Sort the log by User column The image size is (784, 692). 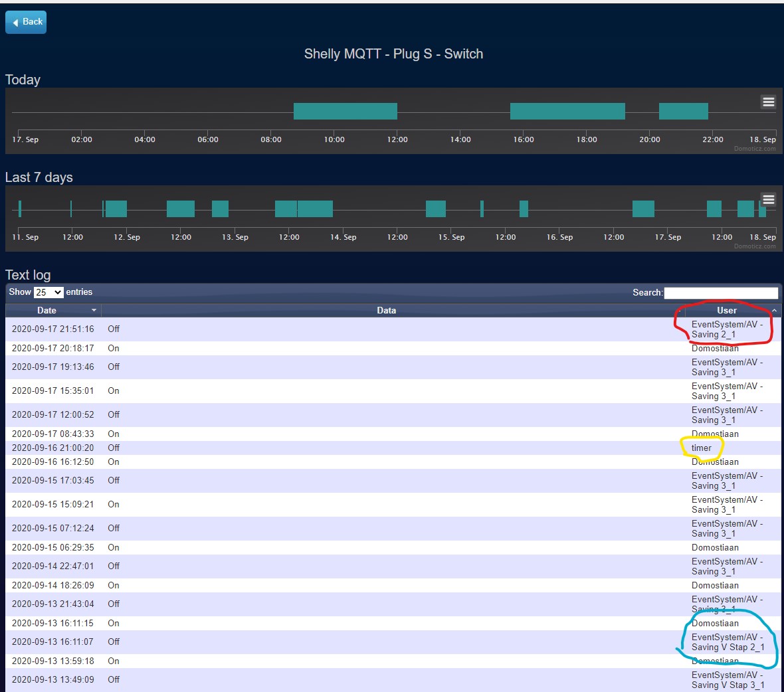pos(727,310)
